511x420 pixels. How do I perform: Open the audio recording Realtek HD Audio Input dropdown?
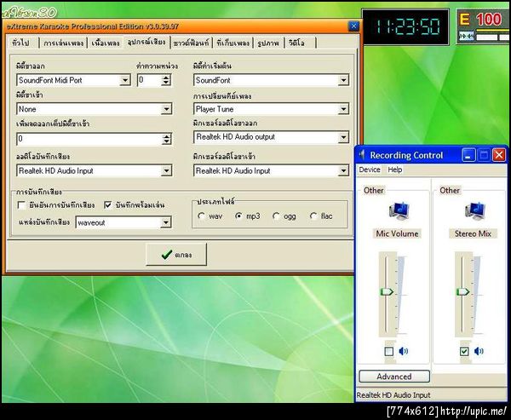coord(166,170)
